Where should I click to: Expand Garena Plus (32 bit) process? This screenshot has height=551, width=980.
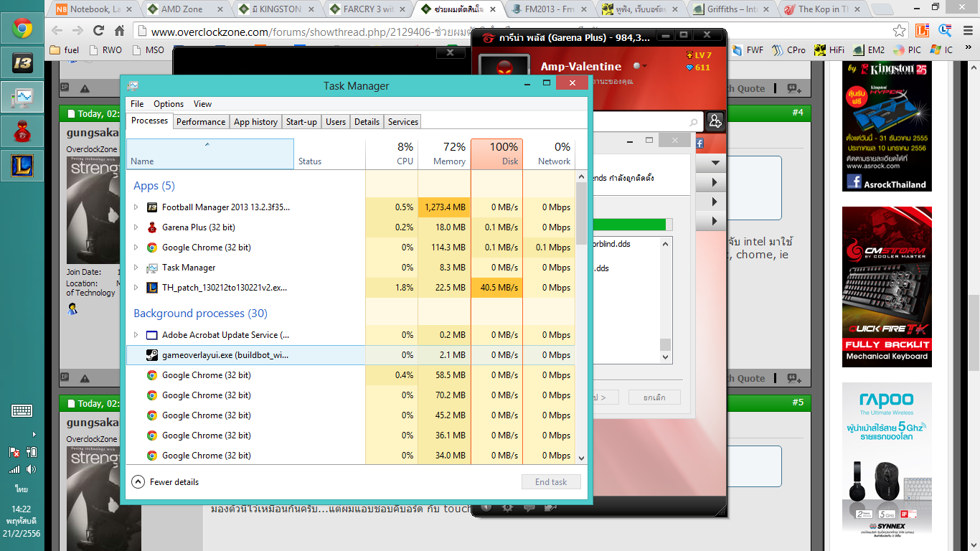[136, 227]
